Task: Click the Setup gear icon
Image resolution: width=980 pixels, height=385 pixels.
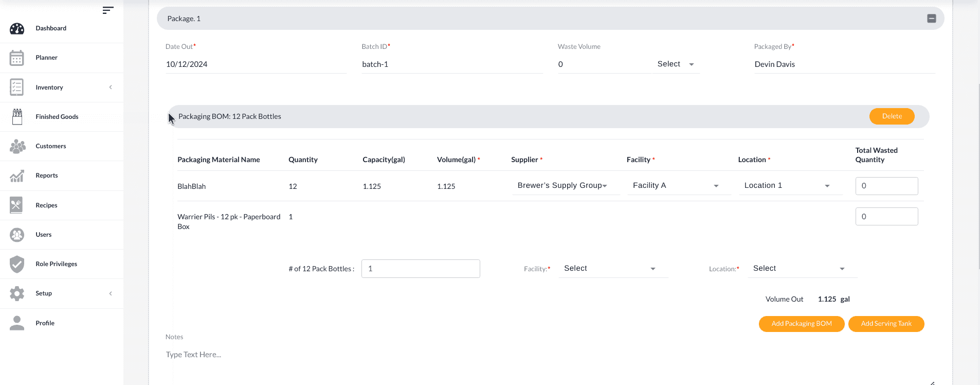Action: (17, 293)
